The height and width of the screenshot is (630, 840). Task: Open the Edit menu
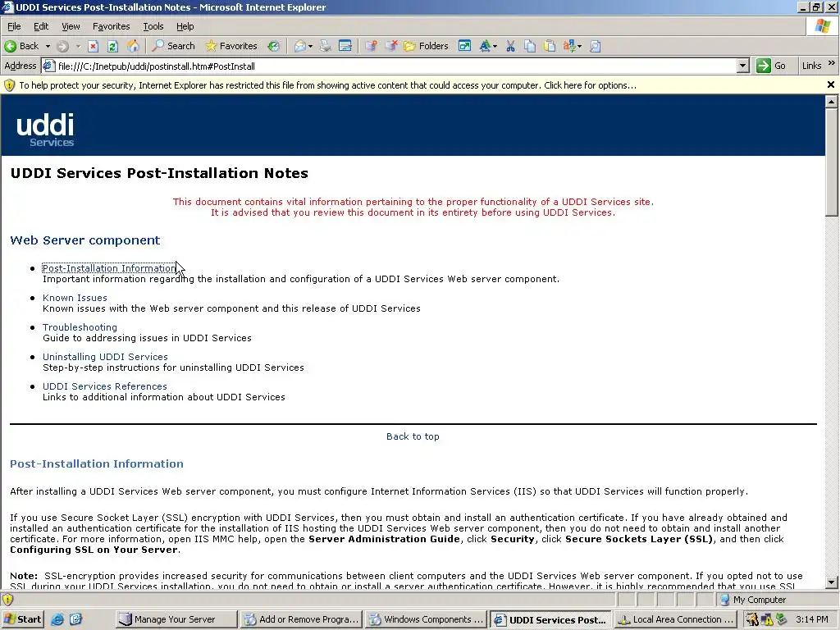pos(41,26)
